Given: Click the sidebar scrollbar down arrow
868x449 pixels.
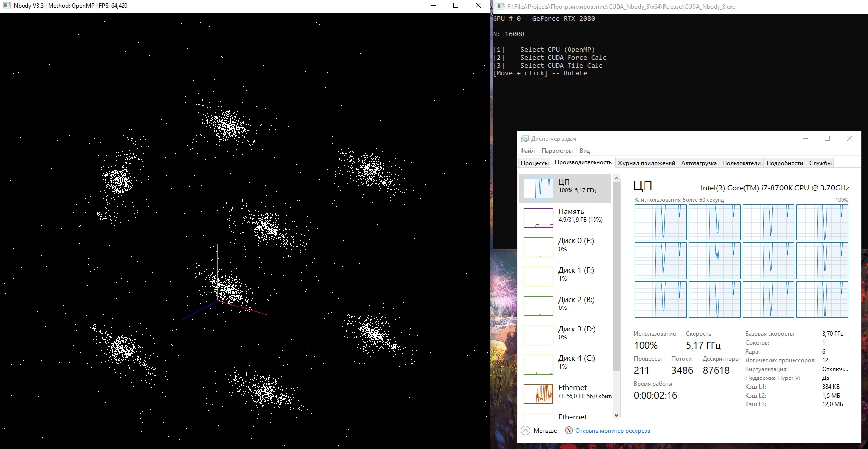Looking at the screenshot, I should 617,415.
